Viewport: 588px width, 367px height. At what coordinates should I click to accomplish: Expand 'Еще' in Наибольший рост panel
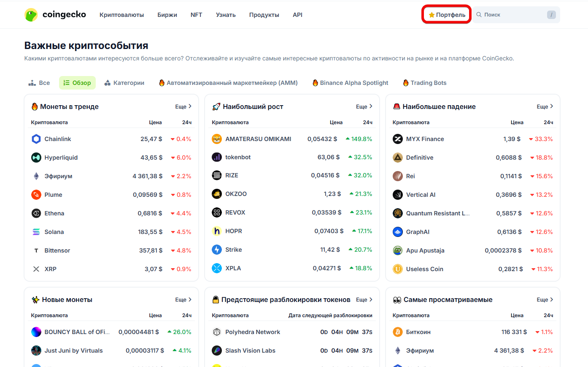click(364, 106)
